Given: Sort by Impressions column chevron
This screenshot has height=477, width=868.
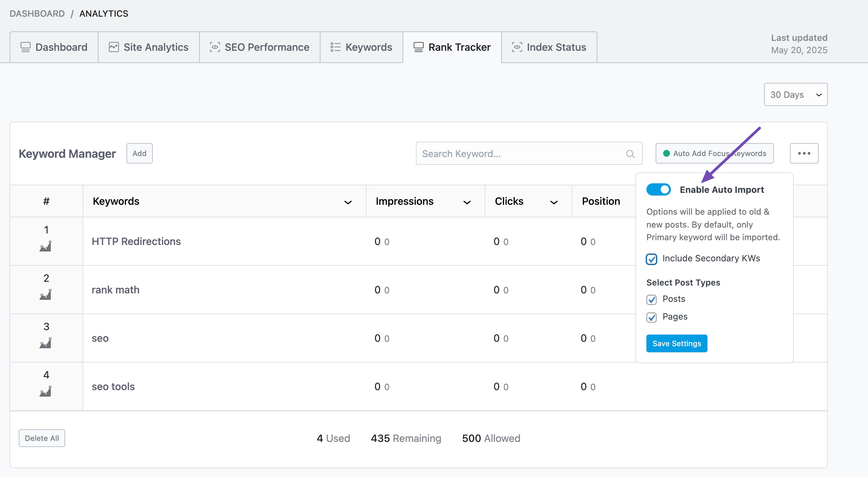Looking at the screenshot, I should coord(467,202).
